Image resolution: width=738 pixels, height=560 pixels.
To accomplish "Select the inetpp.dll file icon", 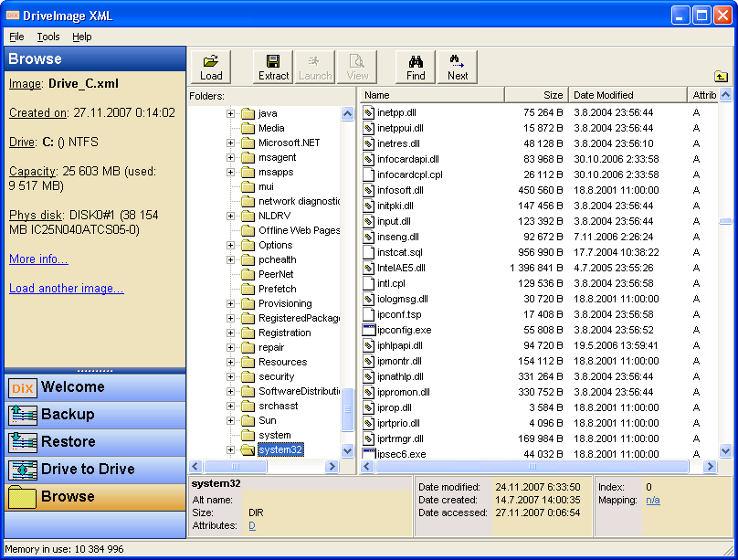I will (x=368, y=112).
